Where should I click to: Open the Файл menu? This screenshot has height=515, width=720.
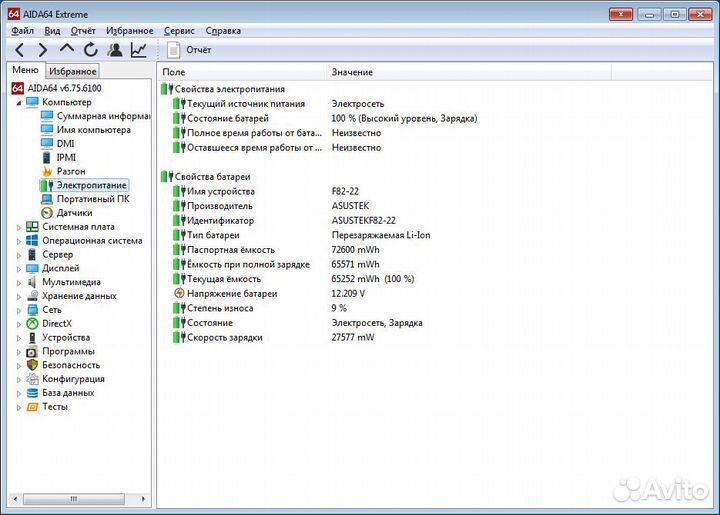tap(22, 31)
